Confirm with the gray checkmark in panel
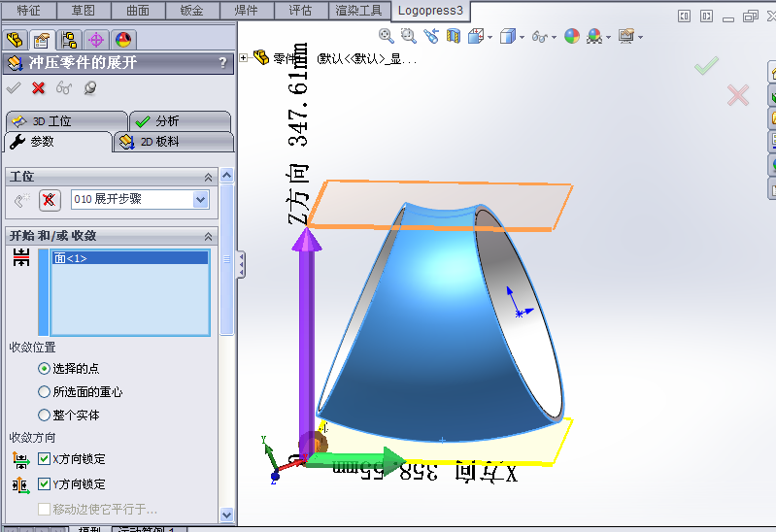 pos(14,88)
